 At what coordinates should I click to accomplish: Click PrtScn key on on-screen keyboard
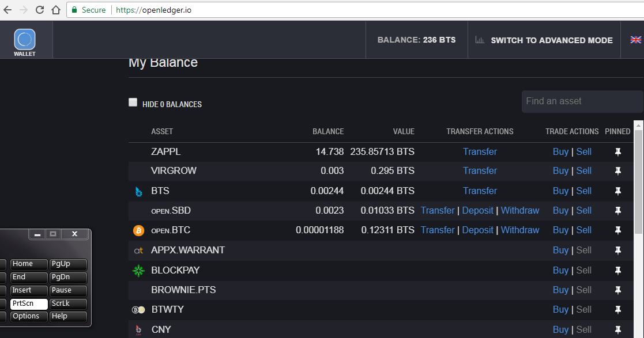(x=29, y=303)
